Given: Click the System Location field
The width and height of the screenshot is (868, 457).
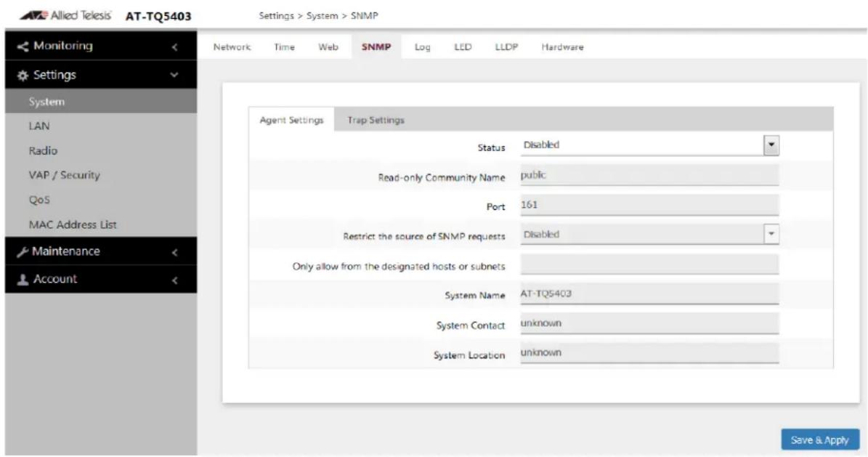Looking at the screenshot, I should pos(649,353).
